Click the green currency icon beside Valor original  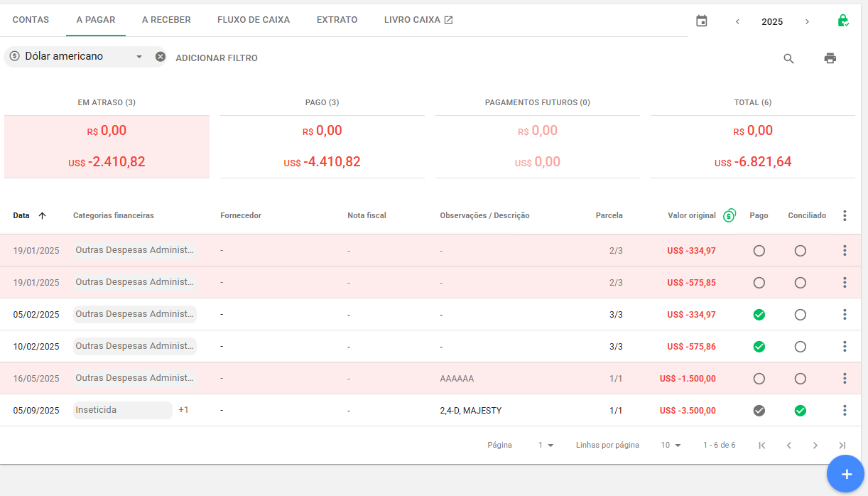[x=729, y=215]
